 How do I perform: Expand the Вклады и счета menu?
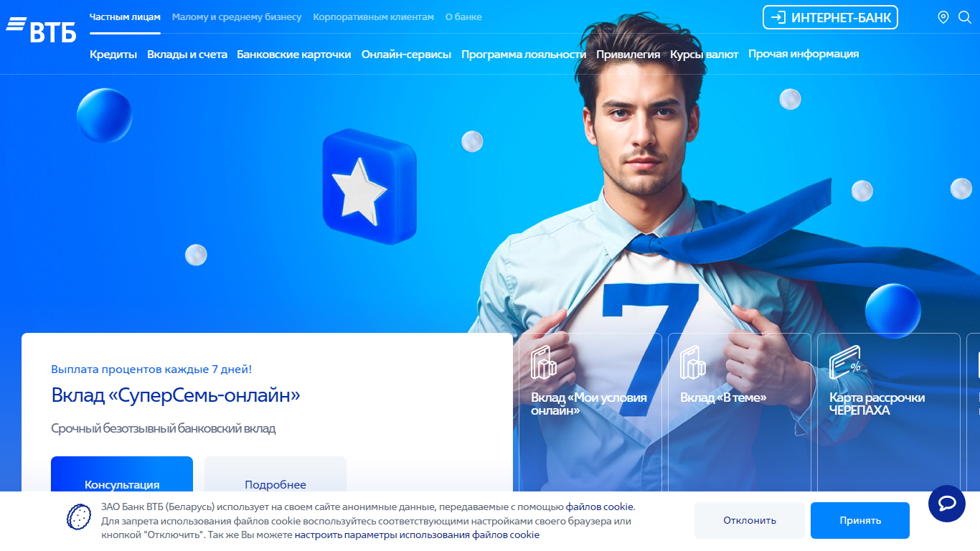tap(187, 54)
